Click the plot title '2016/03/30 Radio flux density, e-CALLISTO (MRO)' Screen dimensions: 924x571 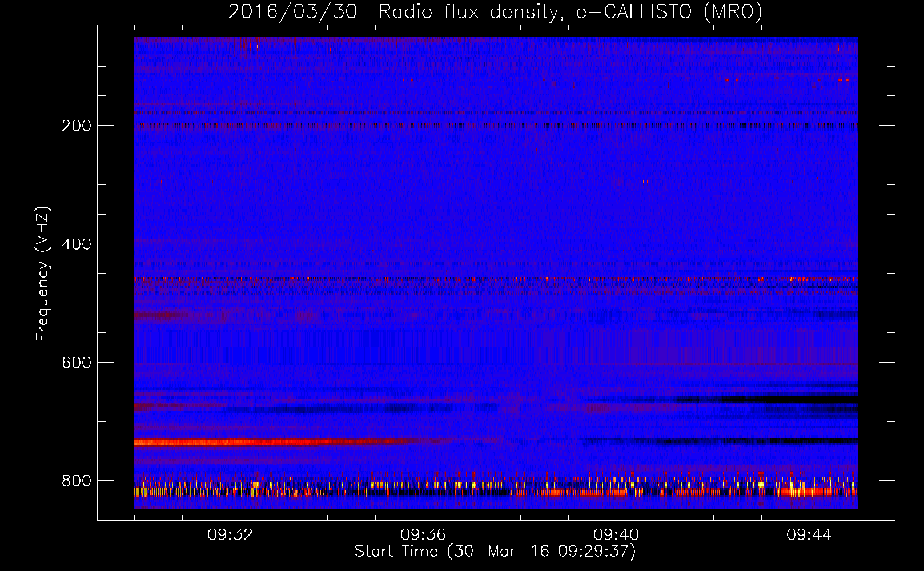pyautogui.click(x=495, y=11)
